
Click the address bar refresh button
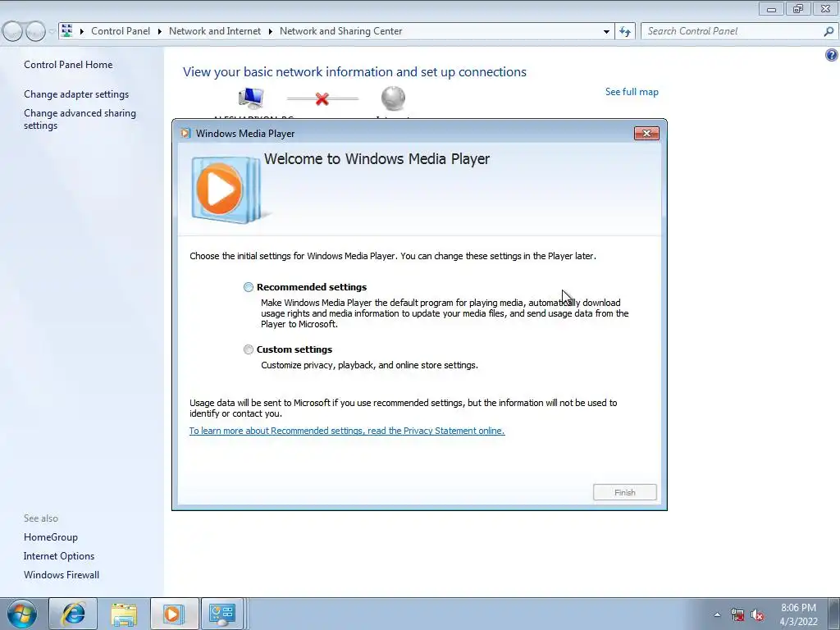tap(624, 32)
